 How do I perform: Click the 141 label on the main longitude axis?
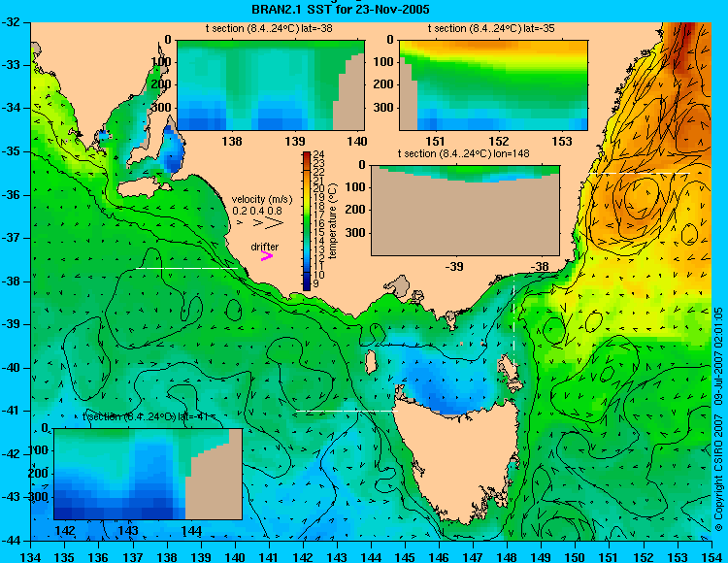tap(269, 557)
